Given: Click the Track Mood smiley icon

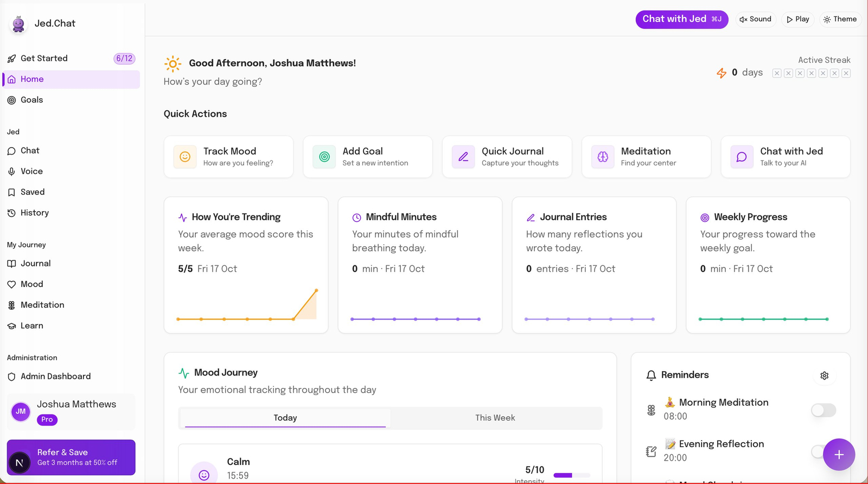Looking at the screenshot, I should (x=185, y=157).
